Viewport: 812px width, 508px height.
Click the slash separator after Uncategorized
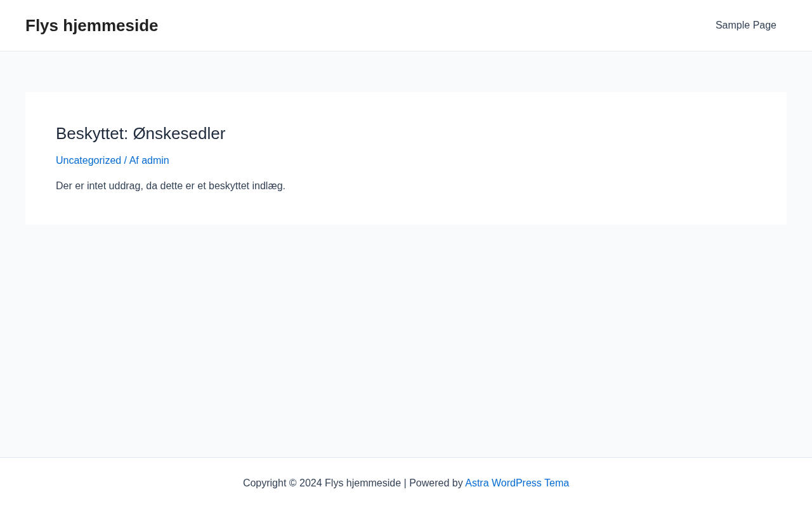click(126, 161)
